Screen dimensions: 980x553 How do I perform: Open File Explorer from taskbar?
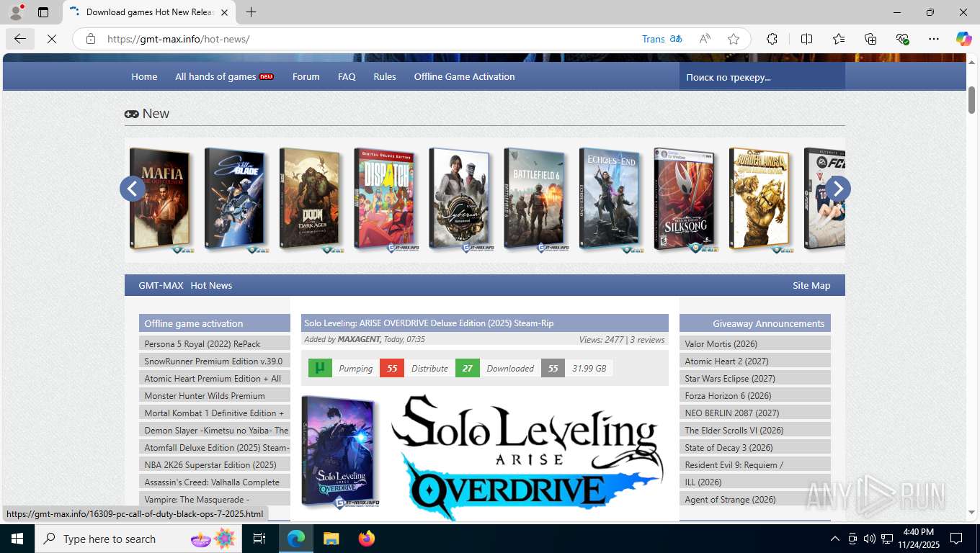point(331,539)
